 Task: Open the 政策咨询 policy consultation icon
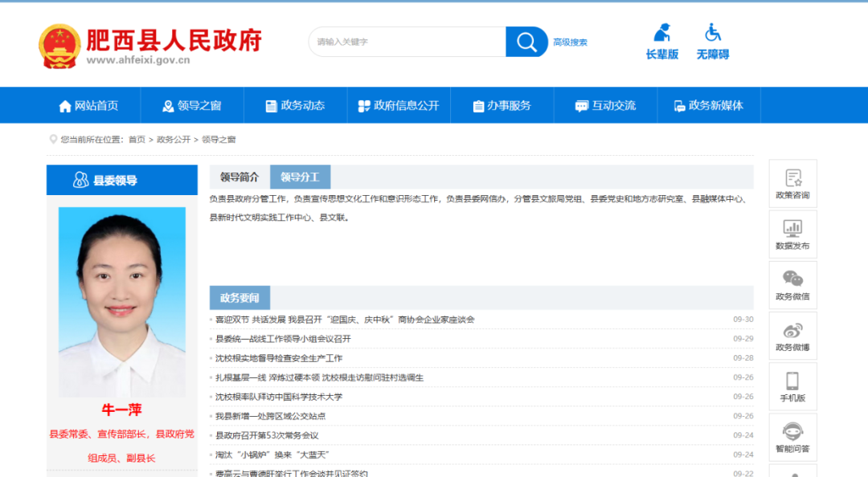pos(792,184)
